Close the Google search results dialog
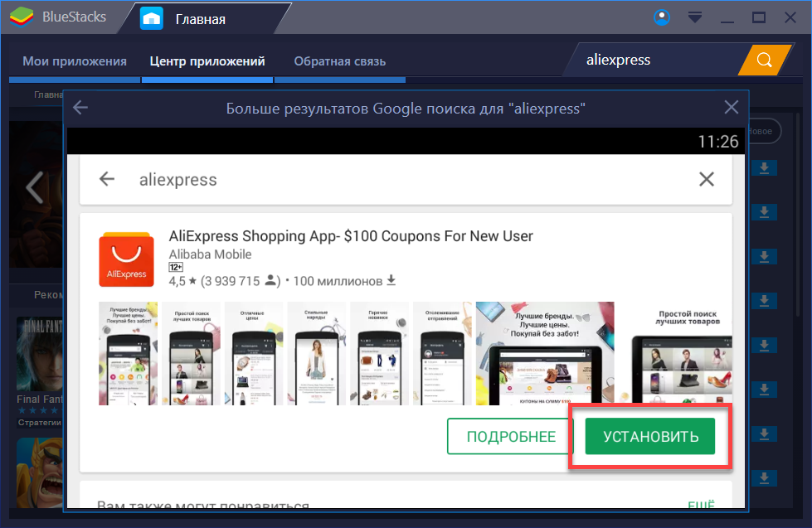812x528 pixels. tap(732, 107)
